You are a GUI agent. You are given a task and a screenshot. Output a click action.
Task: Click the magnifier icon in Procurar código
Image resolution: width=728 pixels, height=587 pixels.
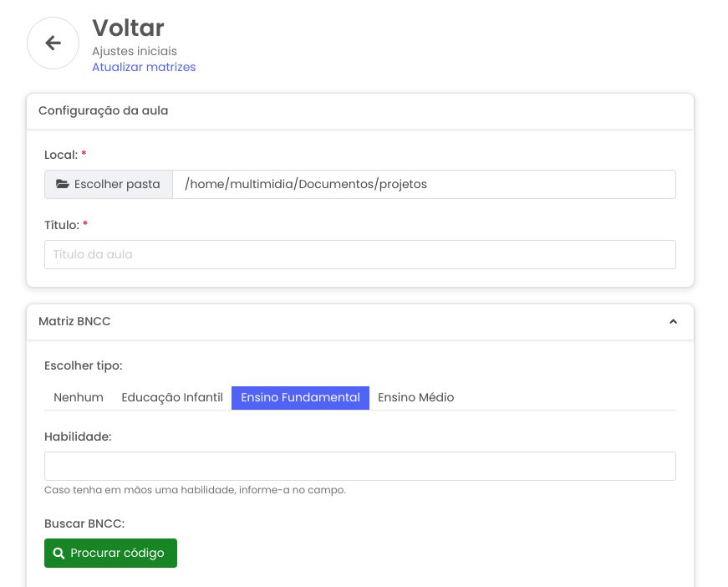[59, 554]
